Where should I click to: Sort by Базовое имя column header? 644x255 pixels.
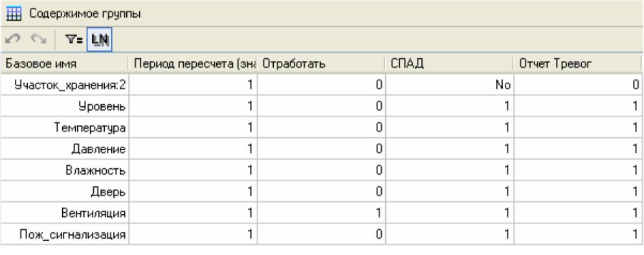65,64
